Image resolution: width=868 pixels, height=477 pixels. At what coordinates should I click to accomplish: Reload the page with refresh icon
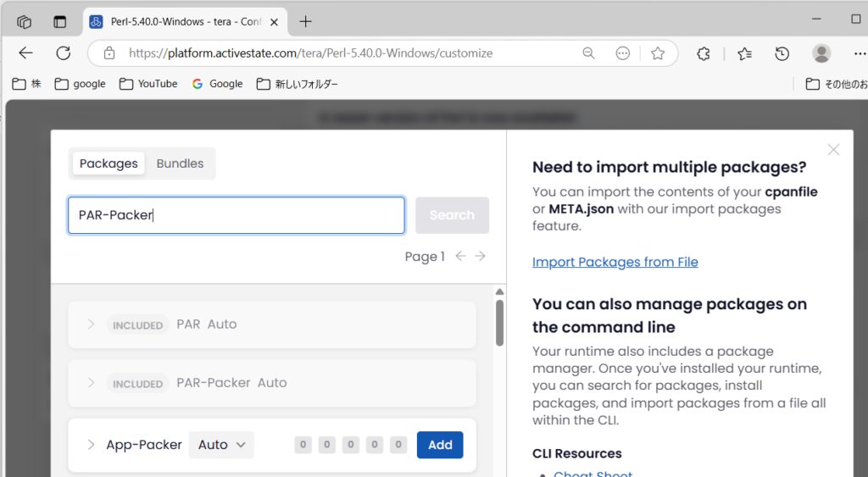pyautogui.click(x=63, y=53)
